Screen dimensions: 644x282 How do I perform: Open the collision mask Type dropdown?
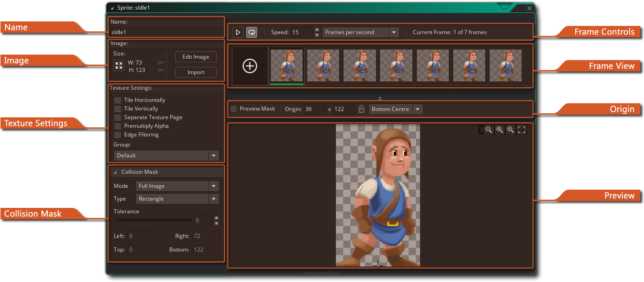click(213, 198)
